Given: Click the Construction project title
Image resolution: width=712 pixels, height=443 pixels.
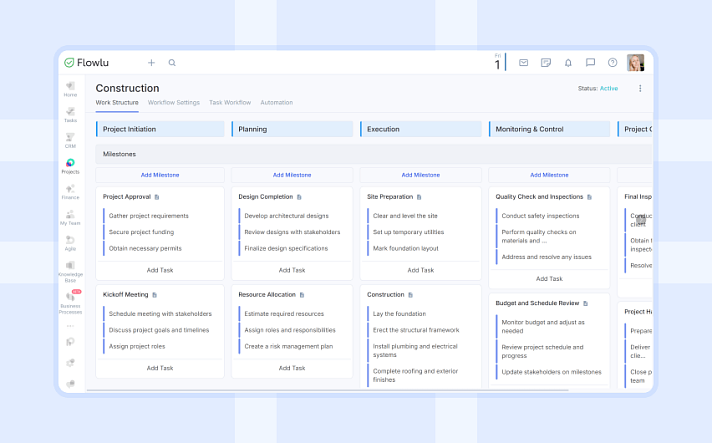Looking at the screenshot, I should tap(127, 88).
